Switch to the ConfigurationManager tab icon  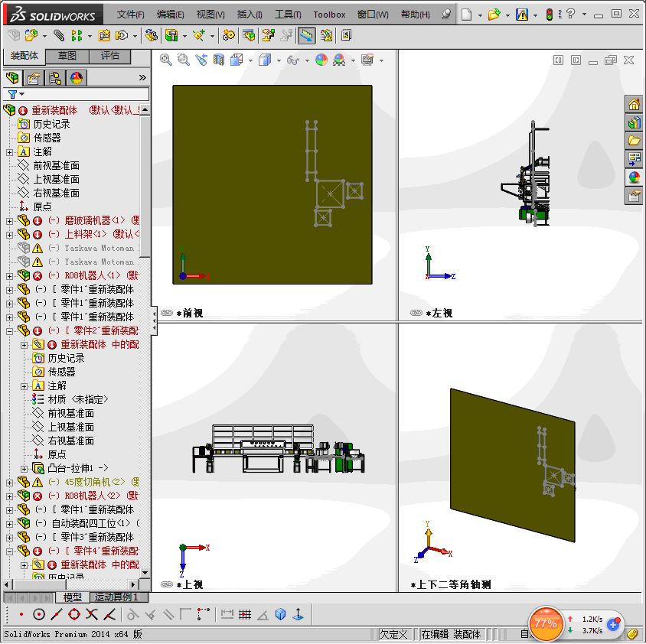55,78
